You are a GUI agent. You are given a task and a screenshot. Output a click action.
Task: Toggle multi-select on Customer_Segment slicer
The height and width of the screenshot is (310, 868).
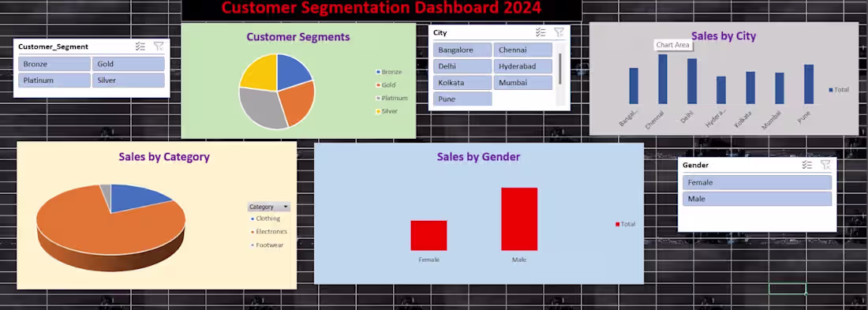[x=140, y=47]
